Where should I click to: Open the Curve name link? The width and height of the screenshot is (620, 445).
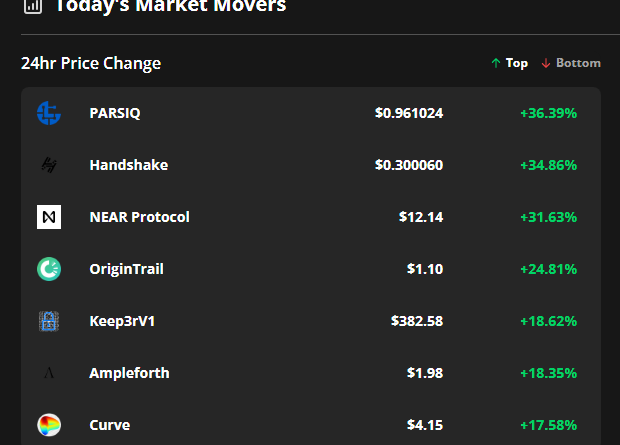tap(109, 425)
